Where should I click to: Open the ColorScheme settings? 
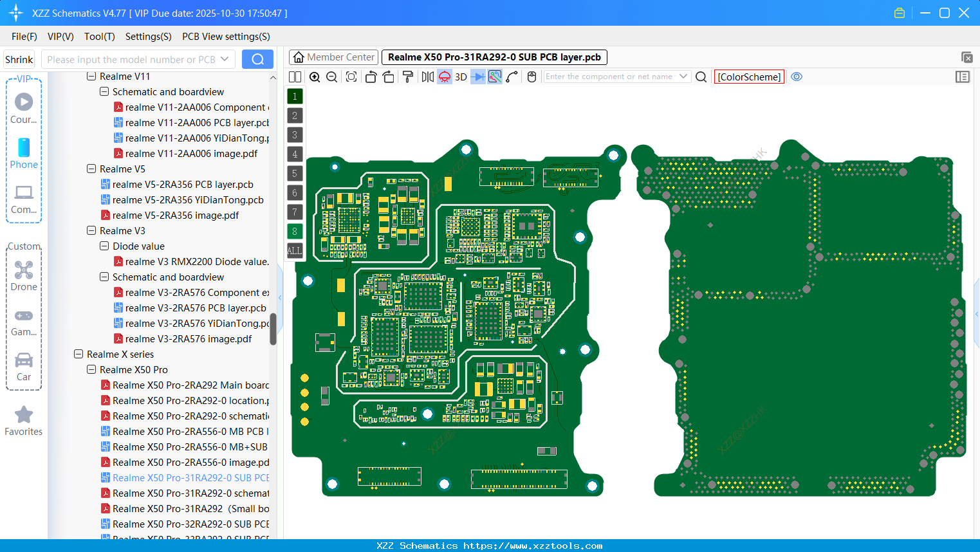point(748,77)
